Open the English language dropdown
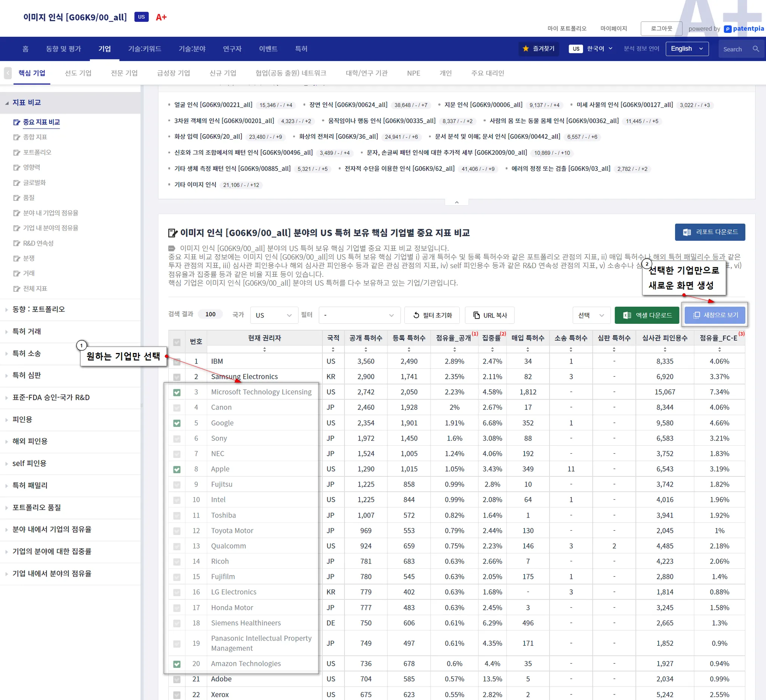The image size is (766, 700). pyautogui.click(x=687, y=49)
